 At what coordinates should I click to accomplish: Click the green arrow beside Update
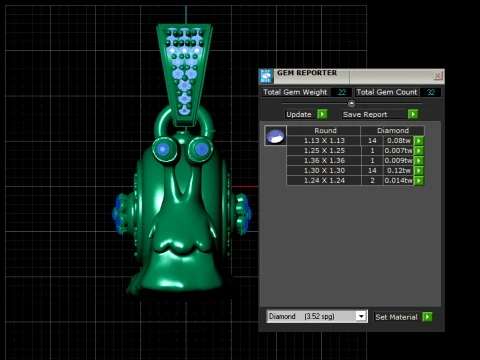(x=322, y=114)
